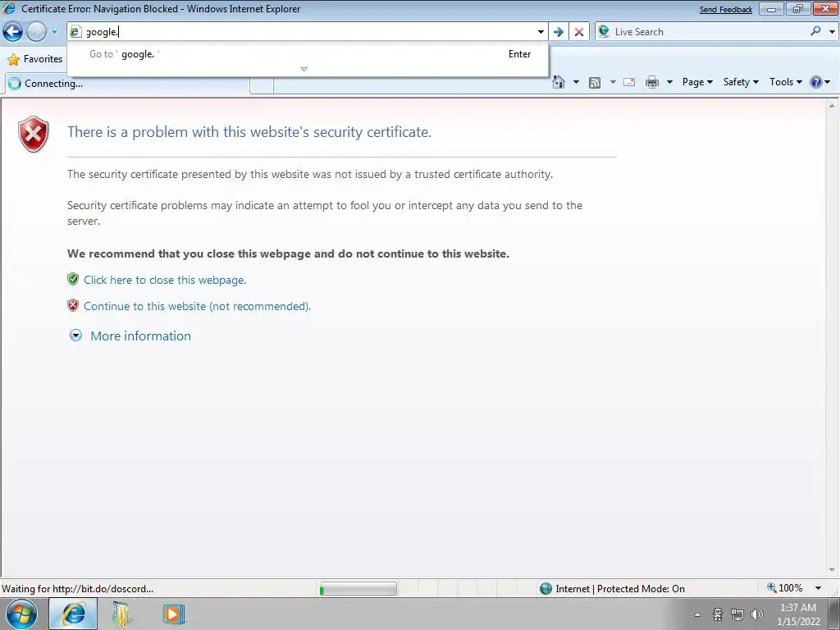Click the page loading progress bar
This screenshot has height=630, width=840.
click(x=358, y=589)
